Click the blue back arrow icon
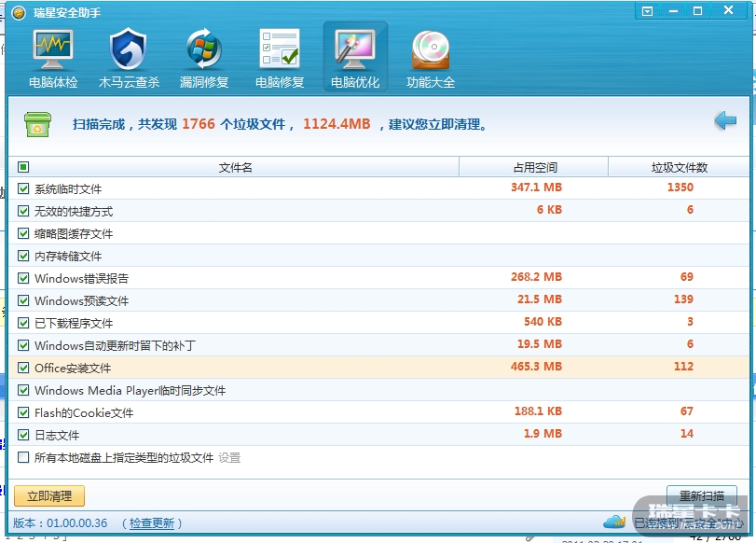756x543 pixels. click(x=725, y=121)
